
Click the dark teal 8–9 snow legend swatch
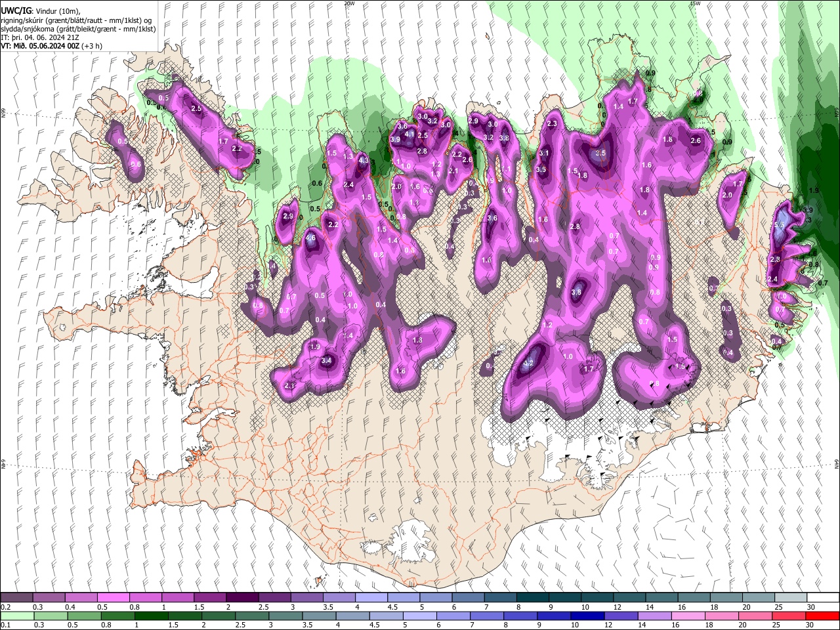[533, 598]
